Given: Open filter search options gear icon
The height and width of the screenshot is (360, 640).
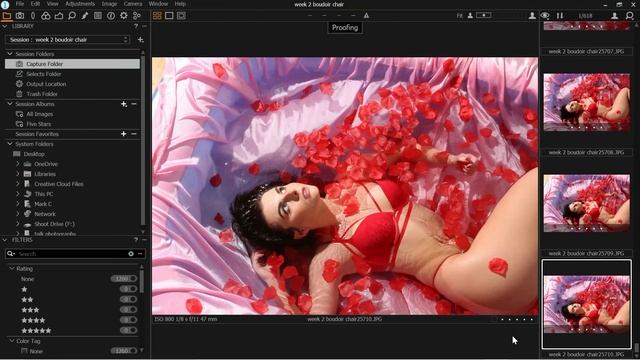Looking at the screenshot, I should click(x=131, y=254).
